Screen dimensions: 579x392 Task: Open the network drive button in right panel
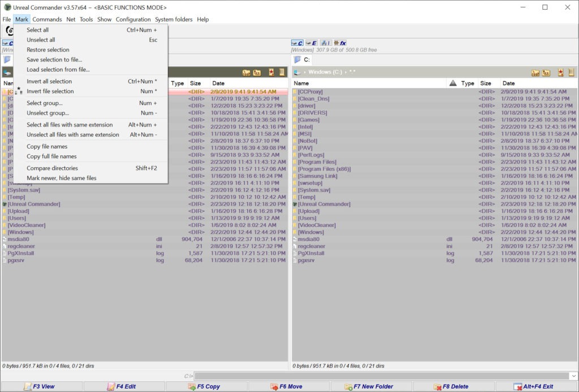[326, 43]
